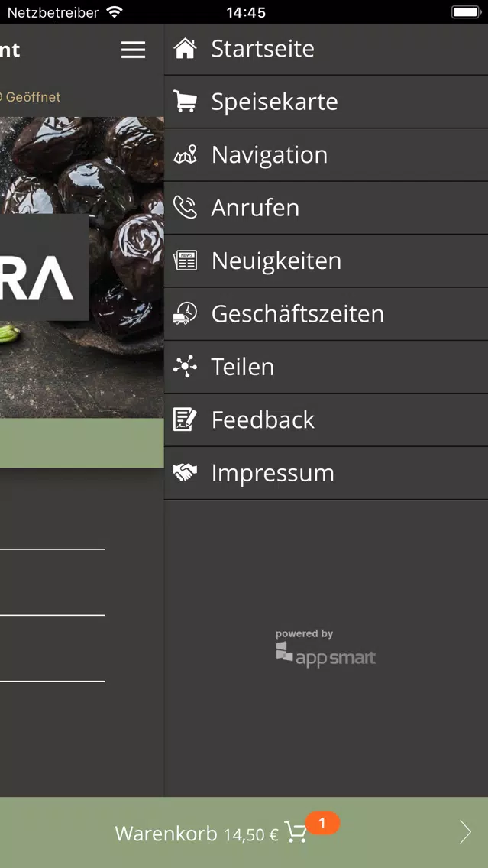Tap the house icon beside Startseite

tap(185, 48)
